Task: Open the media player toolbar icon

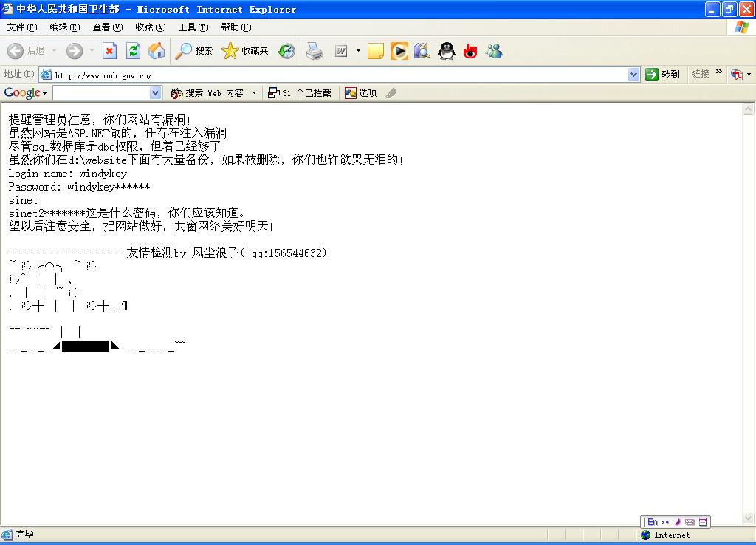Action: point(399,51)
